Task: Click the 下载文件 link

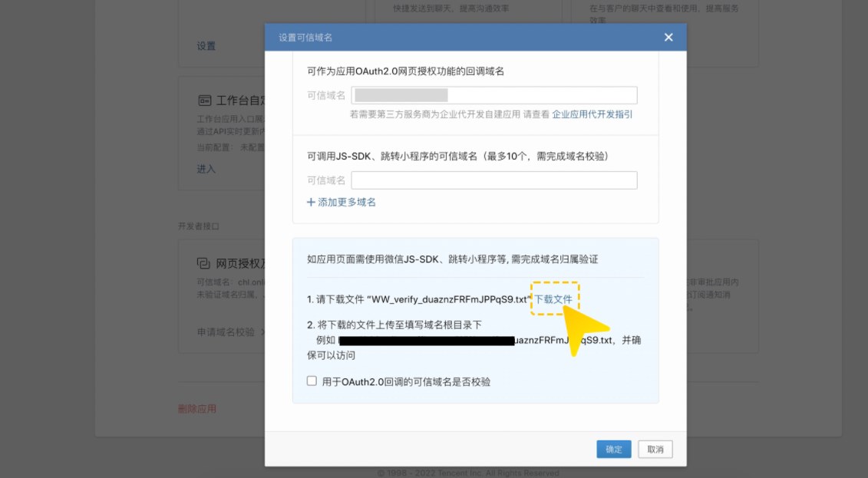Action: 554,298
